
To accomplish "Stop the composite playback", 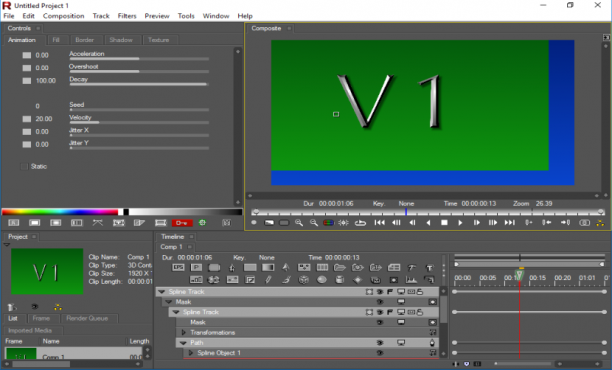I will [x=444, y=222].
